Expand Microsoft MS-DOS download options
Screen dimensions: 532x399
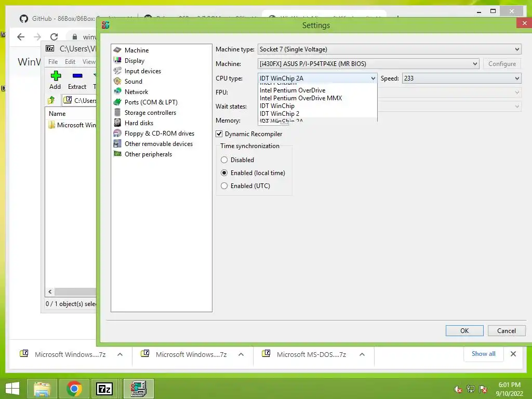pos(362,354)
